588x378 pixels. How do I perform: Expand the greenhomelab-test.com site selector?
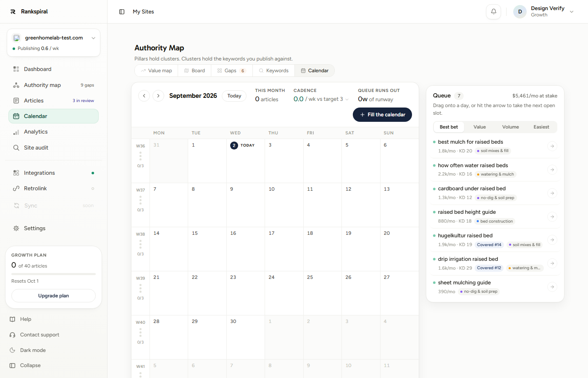[x=53, y=38]
